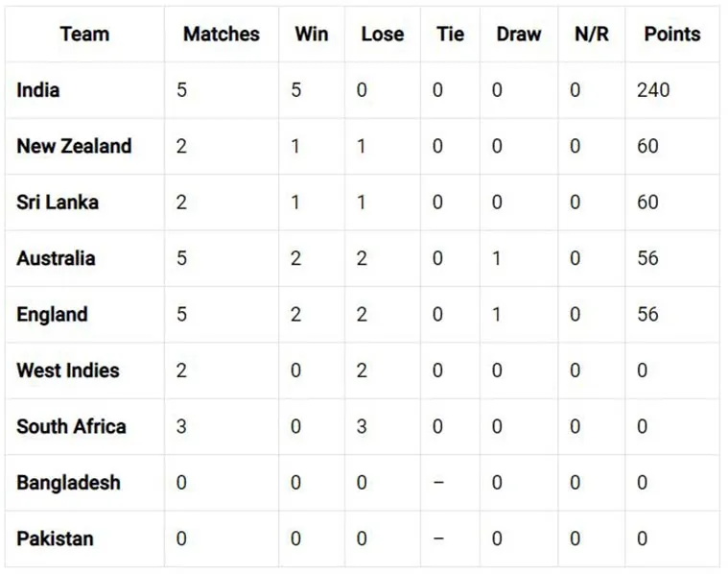Click the Pakistan team name

56,538
